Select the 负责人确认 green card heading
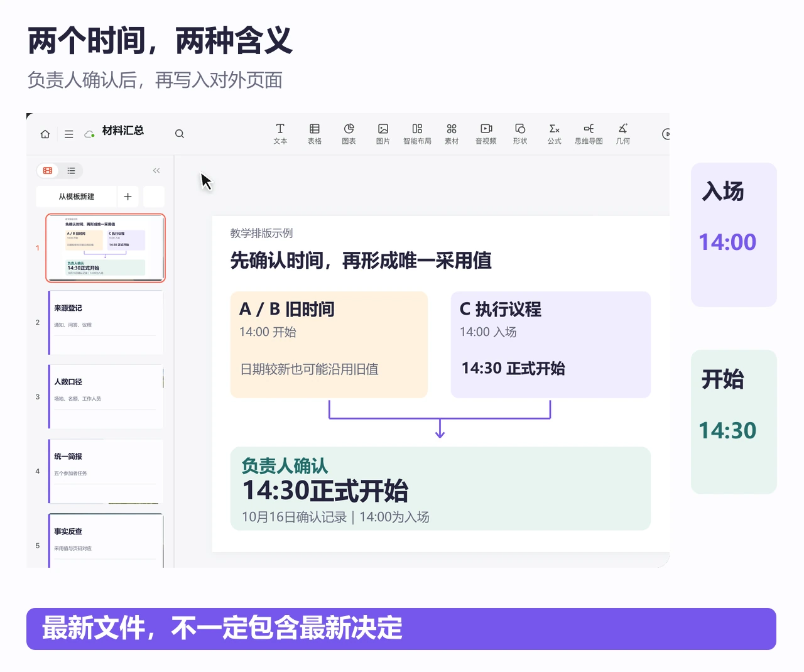Screen dimensions: 804x672 [285, 466]
